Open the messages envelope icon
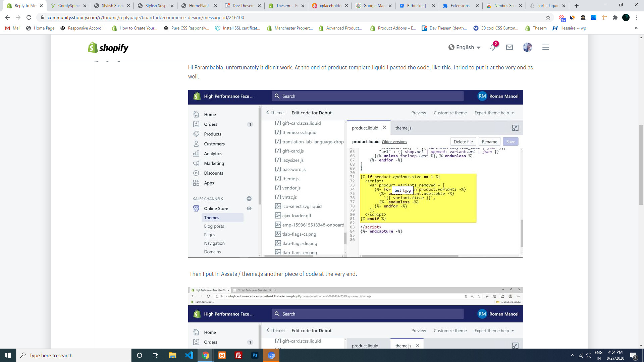Screen dimensions: 644x362 click(509, 47)
